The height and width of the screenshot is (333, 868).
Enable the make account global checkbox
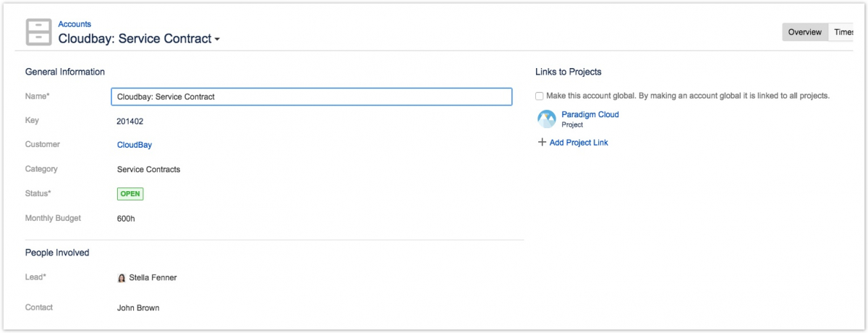coord(540,96)
